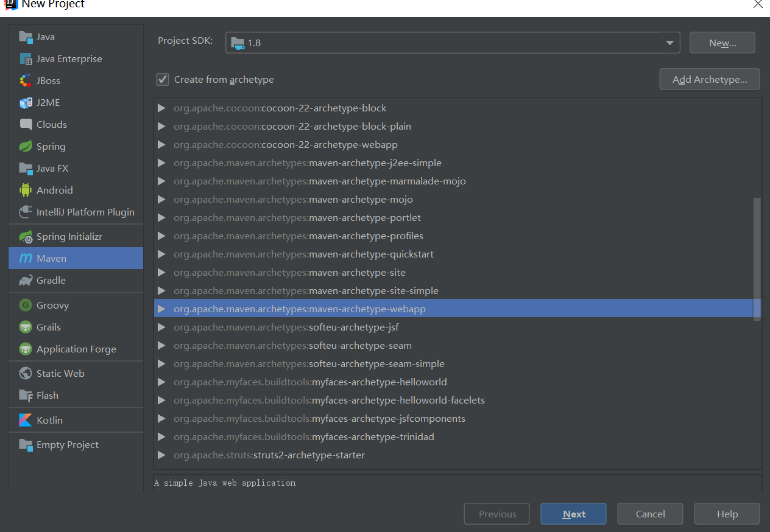Screen dimensions: 770x532
Task: Click the Java project type icon
Action: (26, 37)
